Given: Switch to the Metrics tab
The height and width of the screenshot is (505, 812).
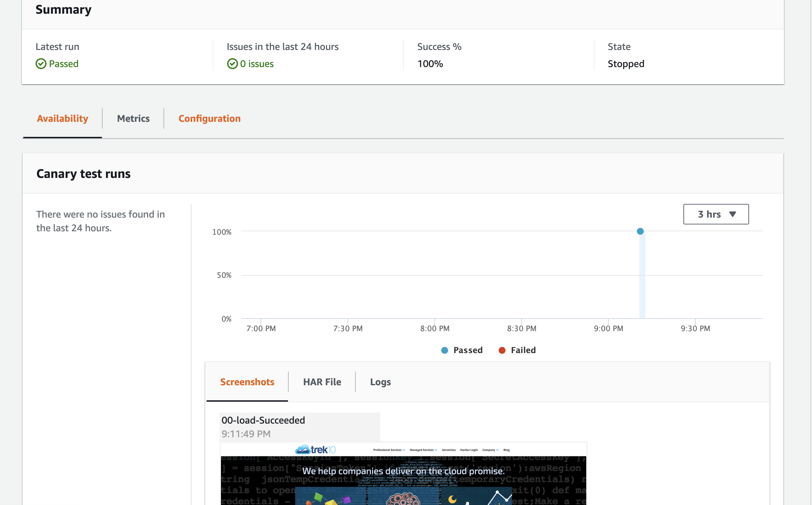Looking at the screenshot, I should point(133,118).
